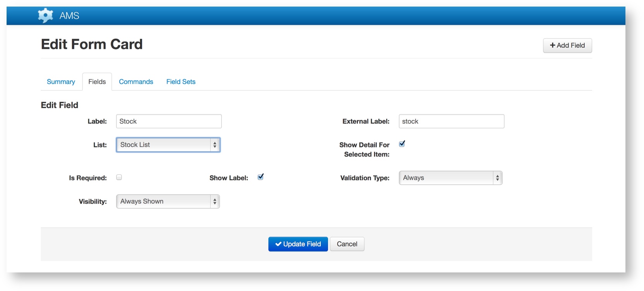Click the Add Field button
644x291 pixels.
click(567, 45)
